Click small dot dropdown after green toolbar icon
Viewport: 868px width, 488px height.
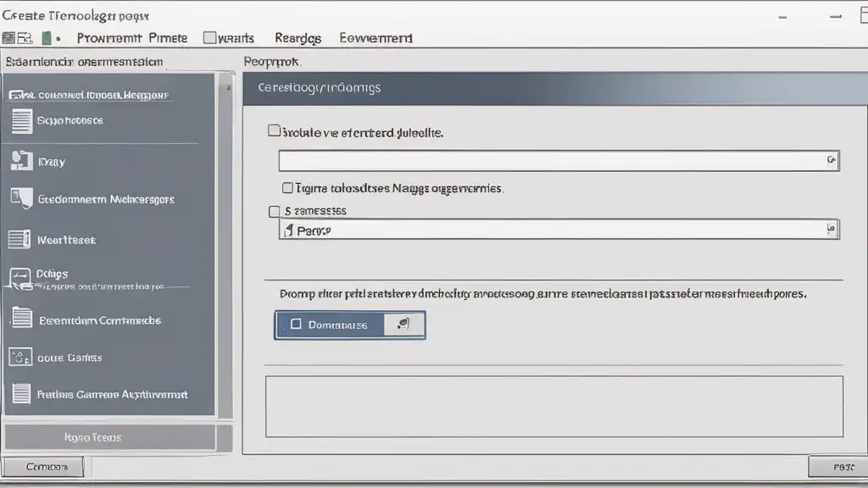[x=58, y=39]
